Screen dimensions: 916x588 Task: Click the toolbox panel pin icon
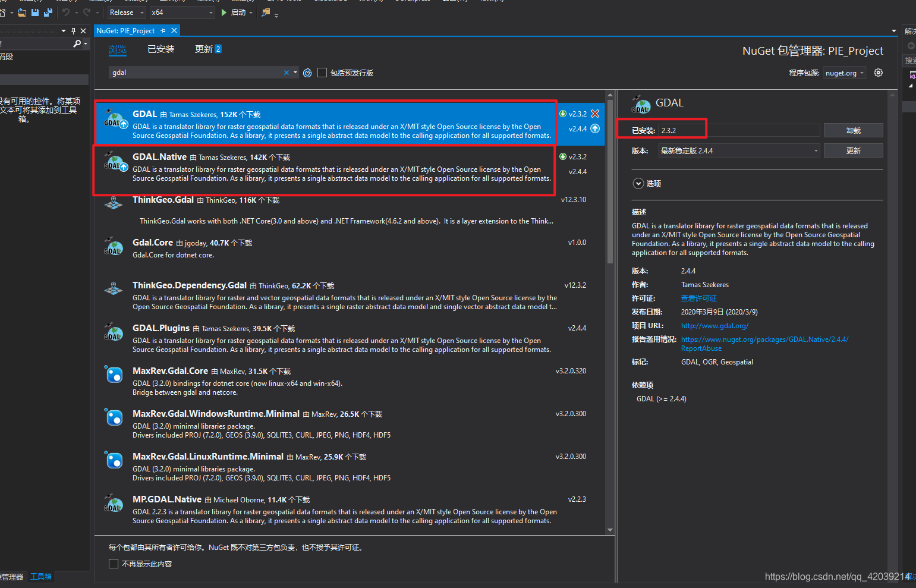pos(73,31)
